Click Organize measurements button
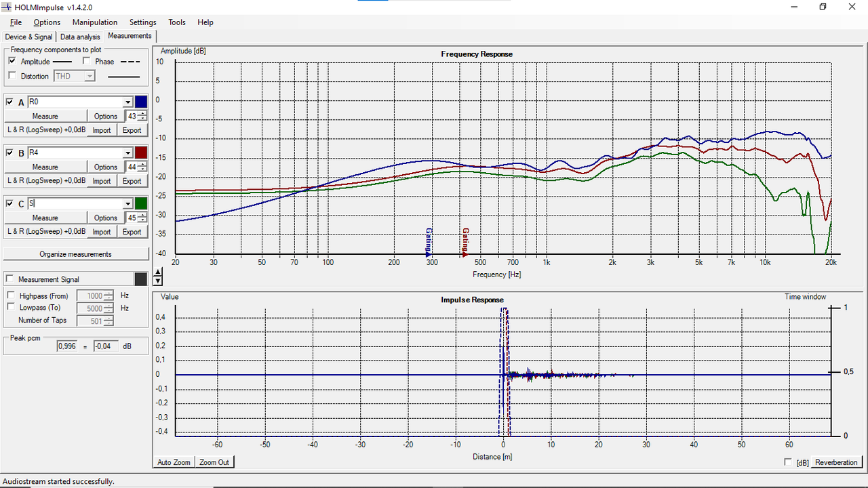Screen dimensions: 868x488 pyautogui.click(x=76, y=254)
